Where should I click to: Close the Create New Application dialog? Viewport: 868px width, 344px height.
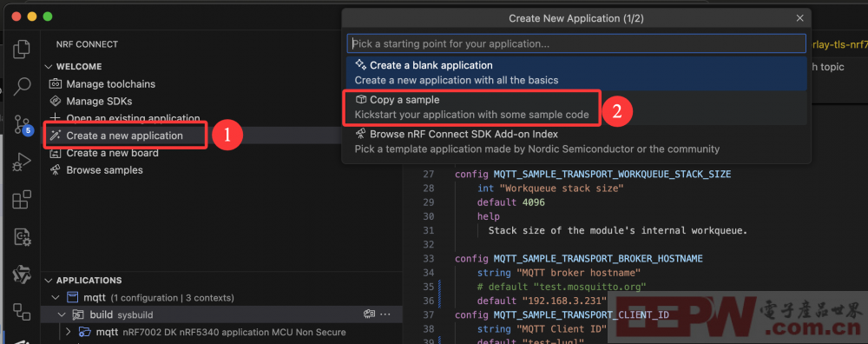pyautogui.click(x=799, y=18)
